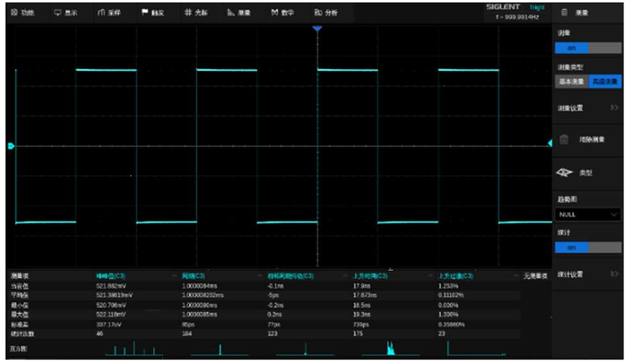The height and width of the screenshot is (364, 627).
Task: Click the Trig'd trigger status indicator
Action: tap(537, 7)
